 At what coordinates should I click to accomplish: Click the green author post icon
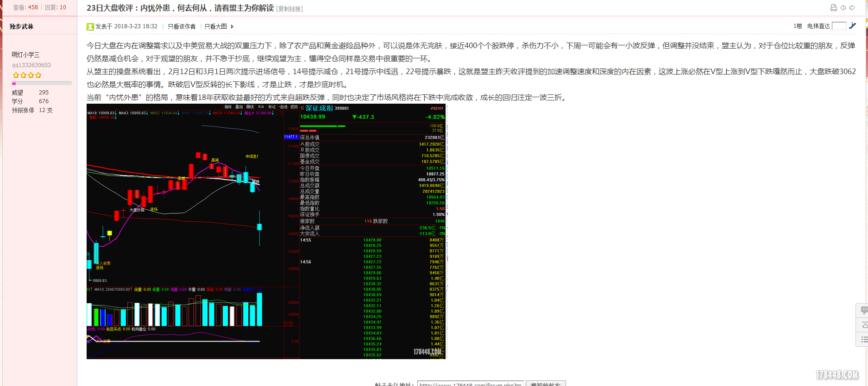pyautogui.click(x=90, y=27)
